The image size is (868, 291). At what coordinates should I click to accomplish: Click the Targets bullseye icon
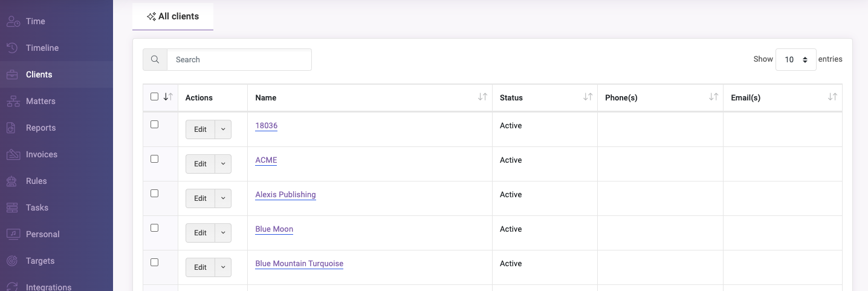13,261
